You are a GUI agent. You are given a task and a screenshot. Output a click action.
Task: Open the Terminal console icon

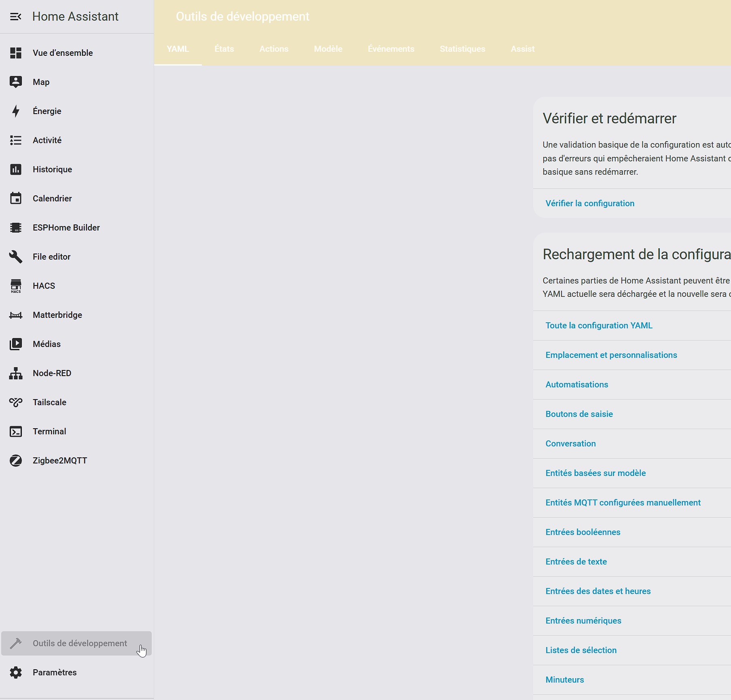coord(16,431)
